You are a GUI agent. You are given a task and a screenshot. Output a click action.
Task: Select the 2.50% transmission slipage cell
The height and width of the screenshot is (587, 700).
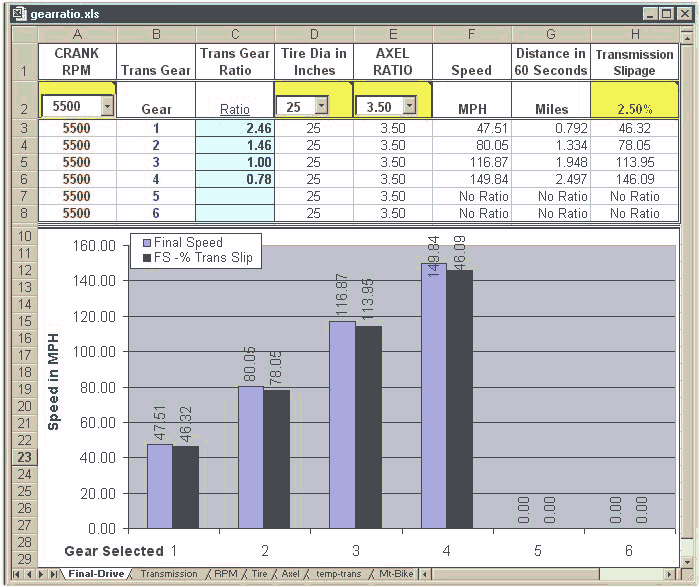[635, 100]
